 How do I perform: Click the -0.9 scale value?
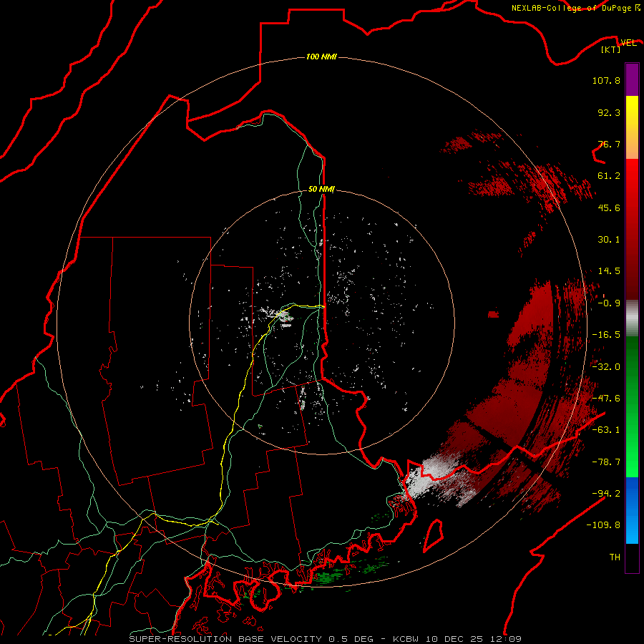pos(609,303)
